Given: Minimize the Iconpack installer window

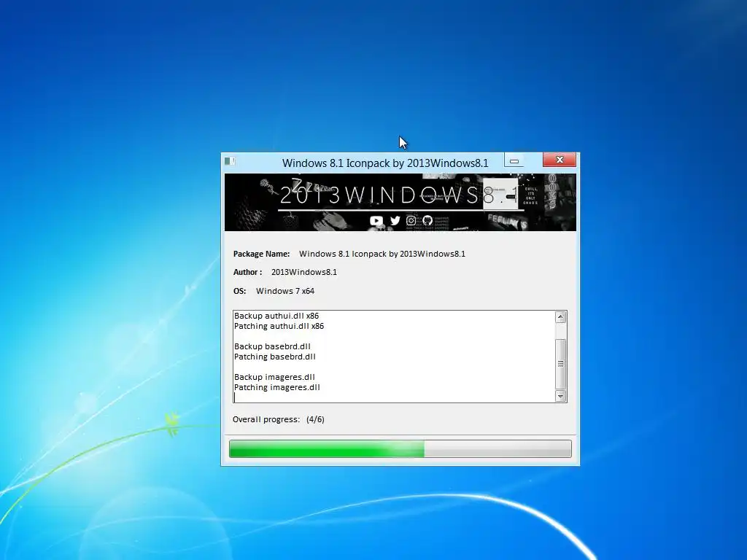Looking at the screenshot, I should point(514,160).
